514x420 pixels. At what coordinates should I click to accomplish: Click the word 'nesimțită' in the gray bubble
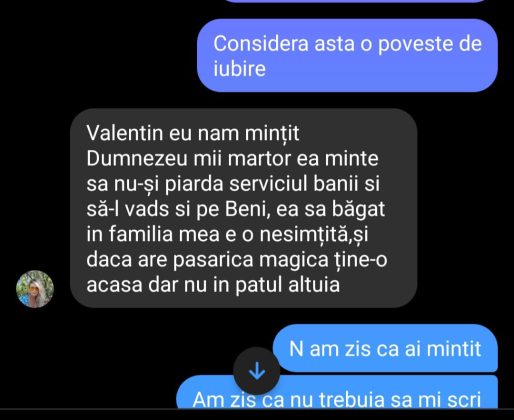pos(304,234)
